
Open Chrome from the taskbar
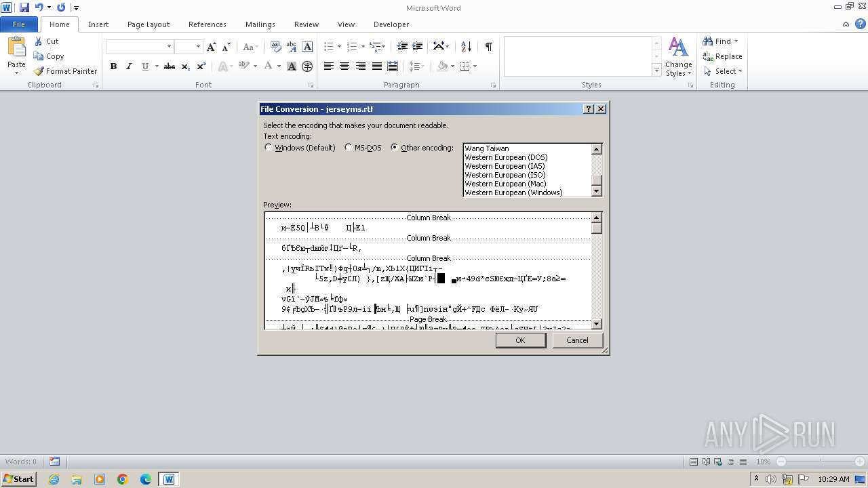click(x=123, y=479)
